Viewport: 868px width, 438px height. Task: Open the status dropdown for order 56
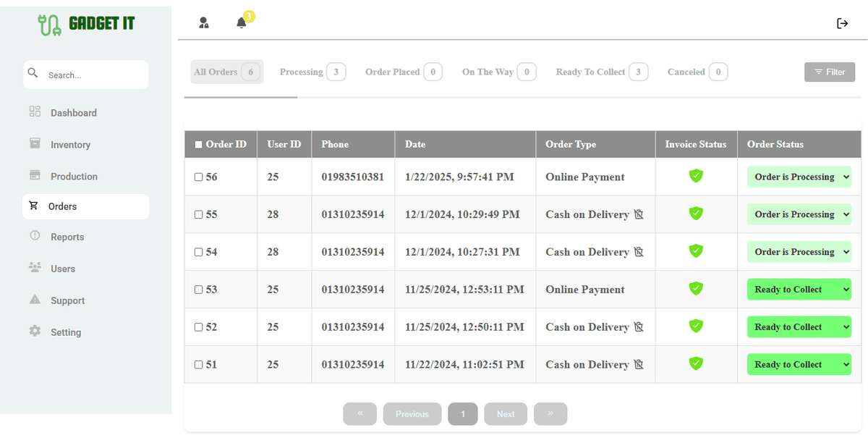799,176
